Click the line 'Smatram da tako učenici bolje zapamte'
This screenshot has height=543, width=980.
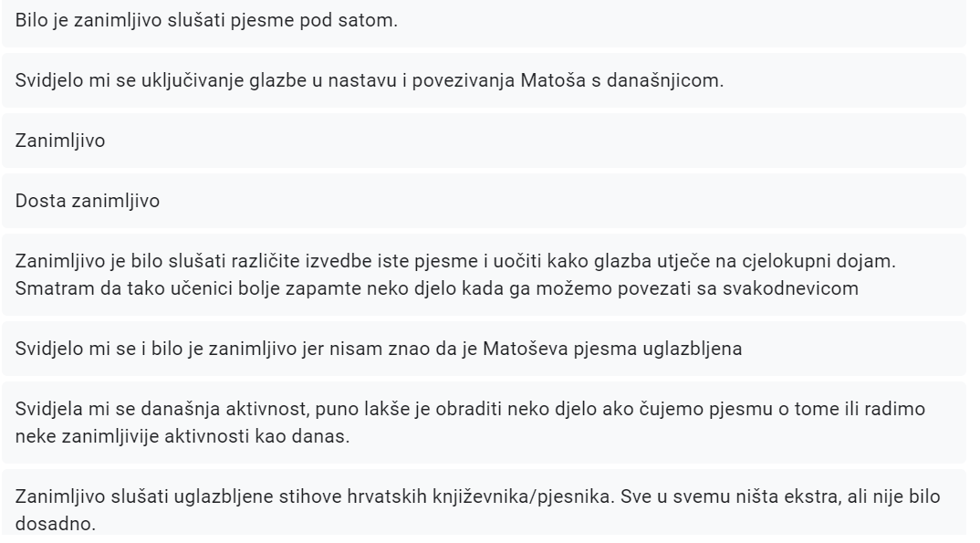tap(437, 288)
